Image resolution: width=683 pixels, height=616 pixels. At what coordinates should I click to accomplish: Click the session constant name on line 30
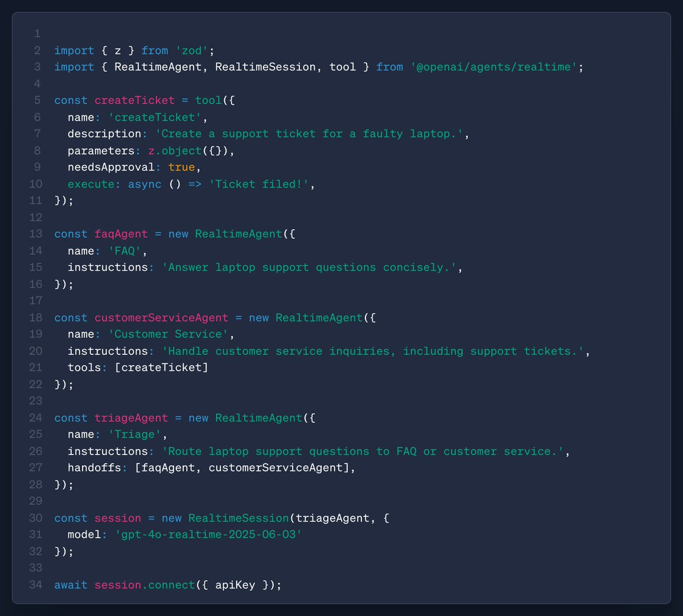pyautogui.click(x=118, y=518)
